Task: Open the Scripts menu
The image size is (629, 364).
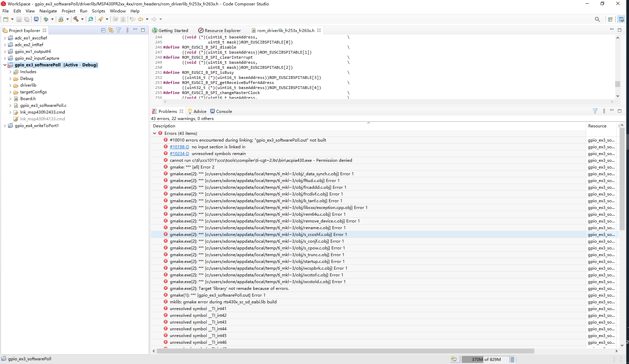Action: click(98, 11)
